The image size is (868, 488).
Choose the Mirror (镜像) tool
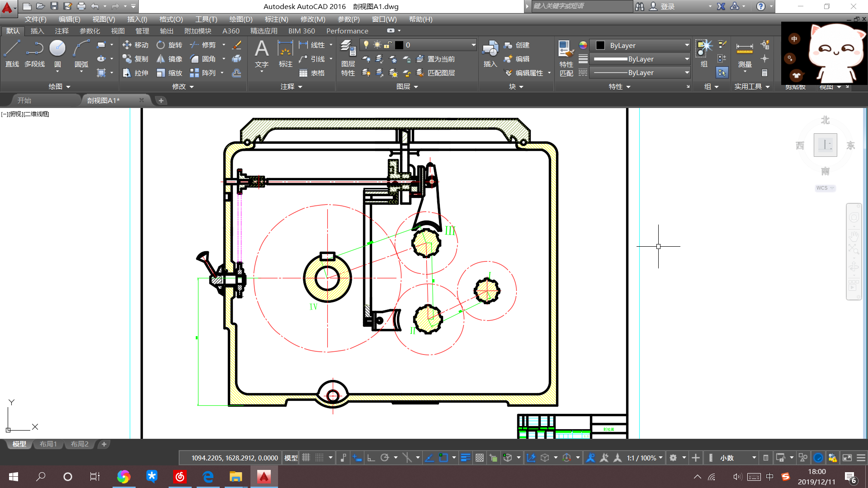click(170, 59)
